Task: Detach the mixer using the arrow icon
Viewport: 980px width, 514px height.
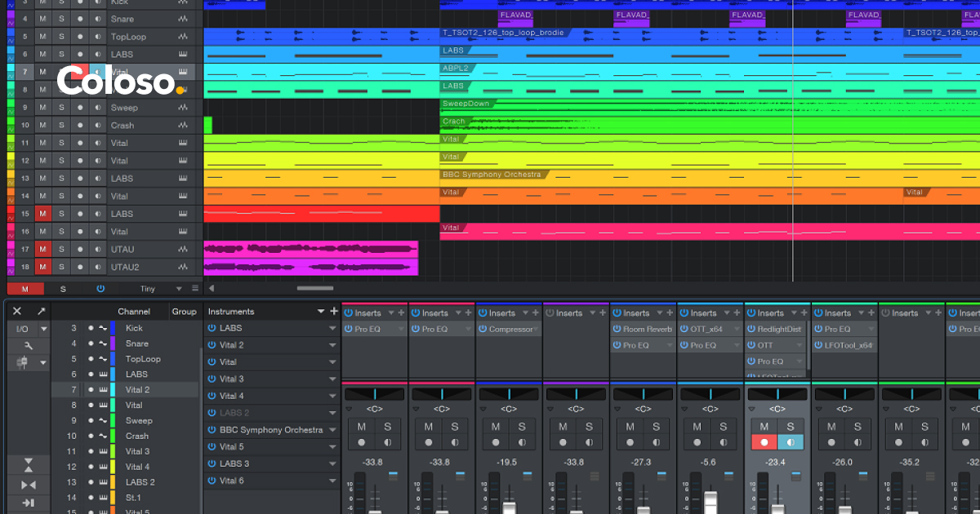Action: coord(41,312)
